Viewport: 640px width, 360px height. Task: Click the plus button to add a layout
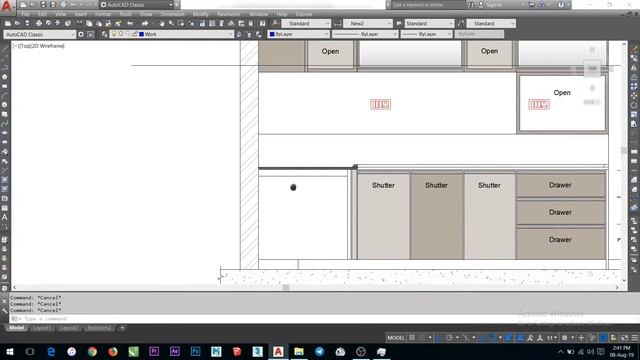tap(122, 328)
